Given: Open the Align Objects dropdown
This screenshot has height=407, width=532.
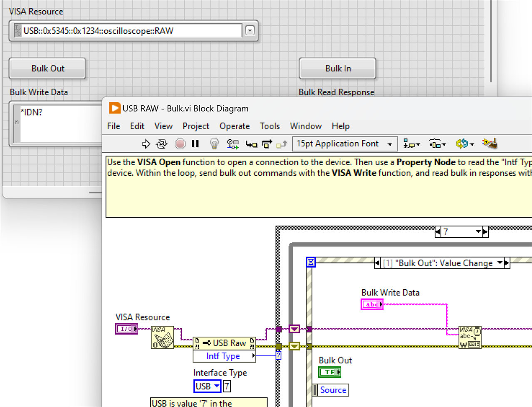Looking at the screenshot, I should tap(411, 144).
